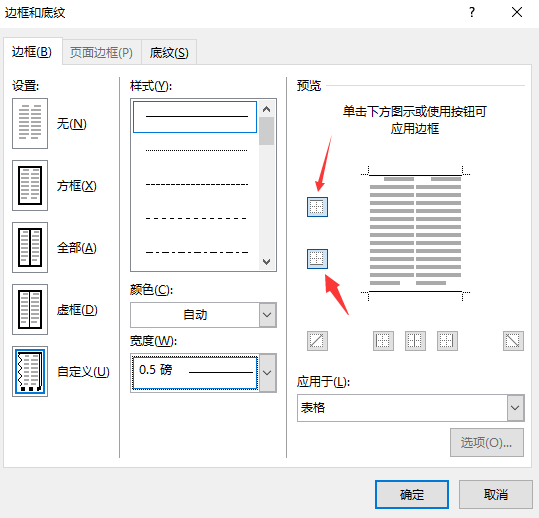Click the bottom edge of the preview diagram
This screenshot has width=539, height=518.
click(415, 291)
